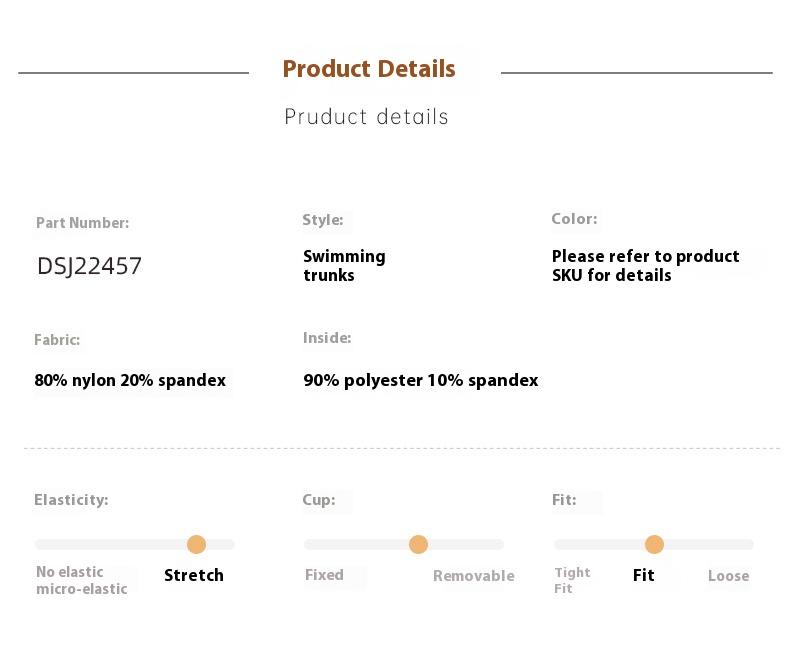Click the Elasticity slider handle

point(196,544)
